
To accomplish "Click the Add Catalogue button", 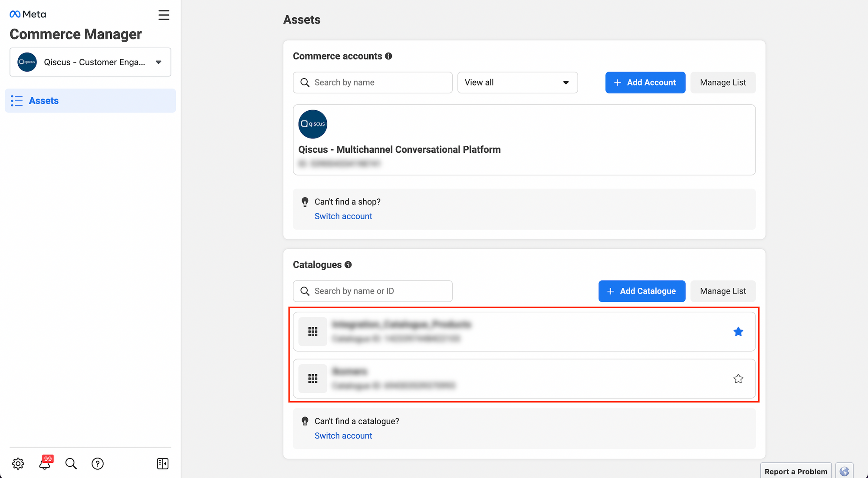I will tap(641, 291).
